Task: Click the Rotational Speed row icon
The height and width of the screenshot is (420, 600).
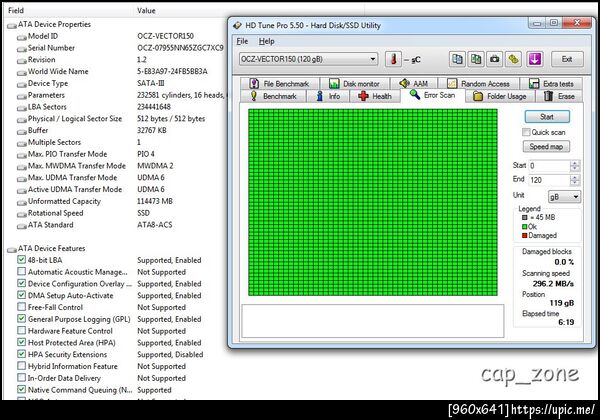Action: [x=21, y=214]
